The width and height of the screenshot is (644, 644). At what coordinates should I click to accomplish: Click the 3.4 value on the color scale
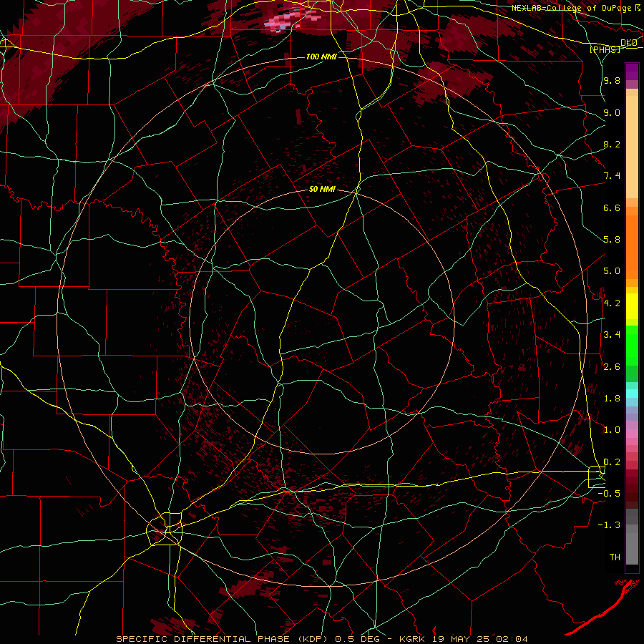612,335
